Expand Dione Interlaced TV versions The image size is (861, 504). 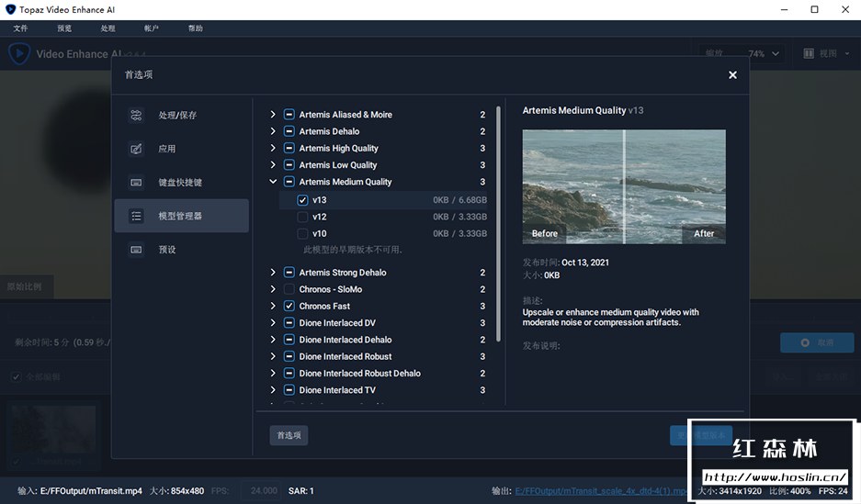coord(273,390)
